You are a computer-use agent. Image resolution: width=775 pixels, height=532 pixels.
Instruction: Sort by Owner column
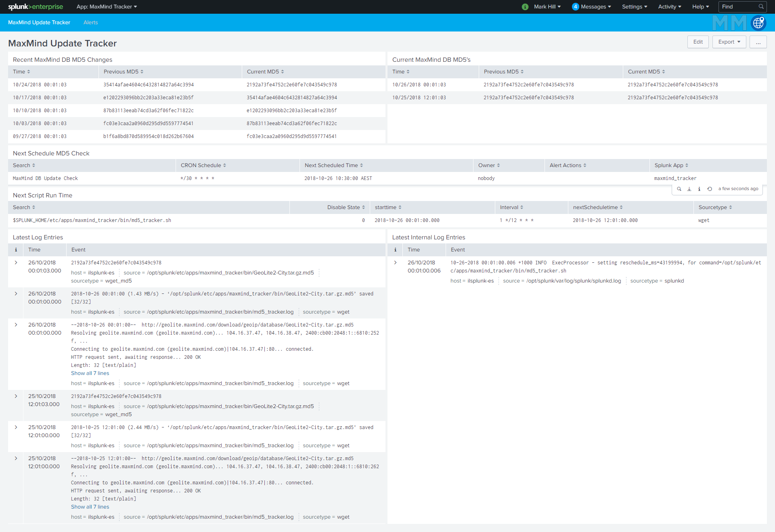click(x=489, y=165)
